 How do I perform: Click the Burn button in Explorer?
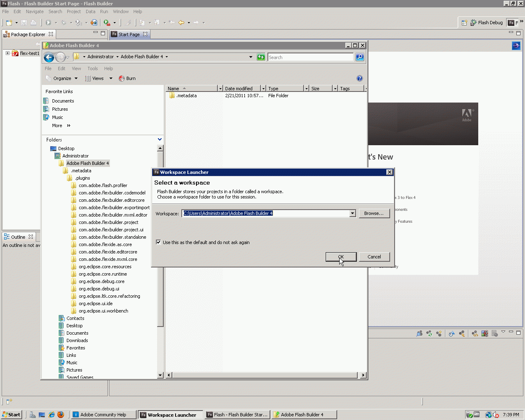127,78
